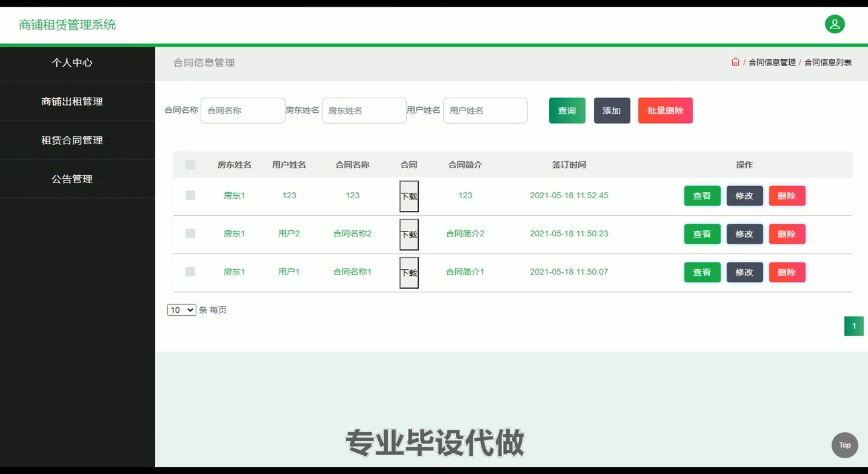Click 修改 for the 合同名称2 row

click(x=745, y=234)
